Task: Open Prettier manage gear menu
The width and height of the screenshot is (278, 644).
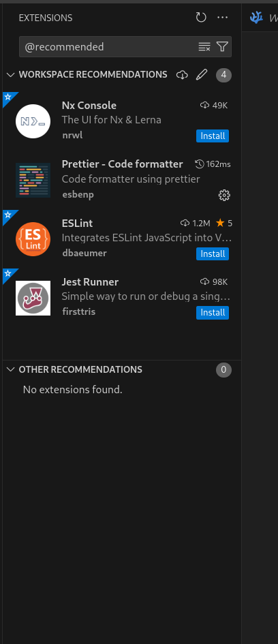Action: 224,195
